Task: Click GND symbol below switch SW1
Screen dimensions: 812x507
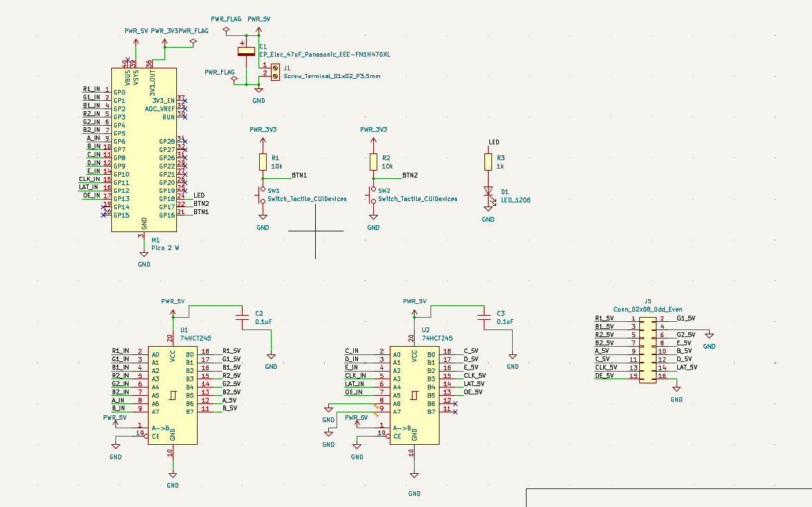Action: pyautogui.click(x=263, y=218)
